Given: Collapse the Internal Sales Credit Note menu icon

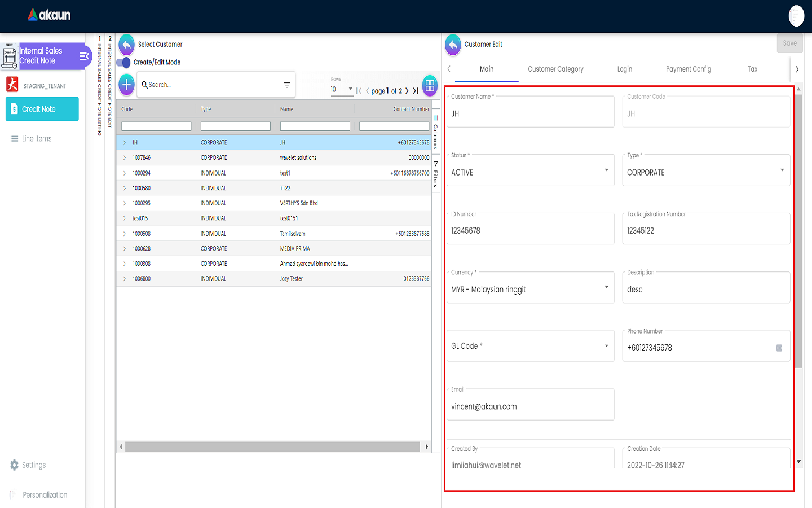Looking at the screenshot, I should click(84, 56).
